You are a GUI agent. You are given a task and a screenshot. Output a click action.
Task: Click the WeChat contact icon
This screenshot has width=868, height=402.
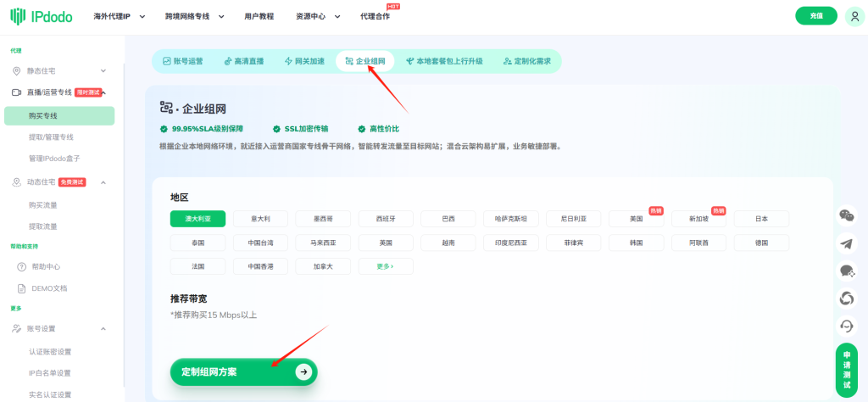(847, 215)
